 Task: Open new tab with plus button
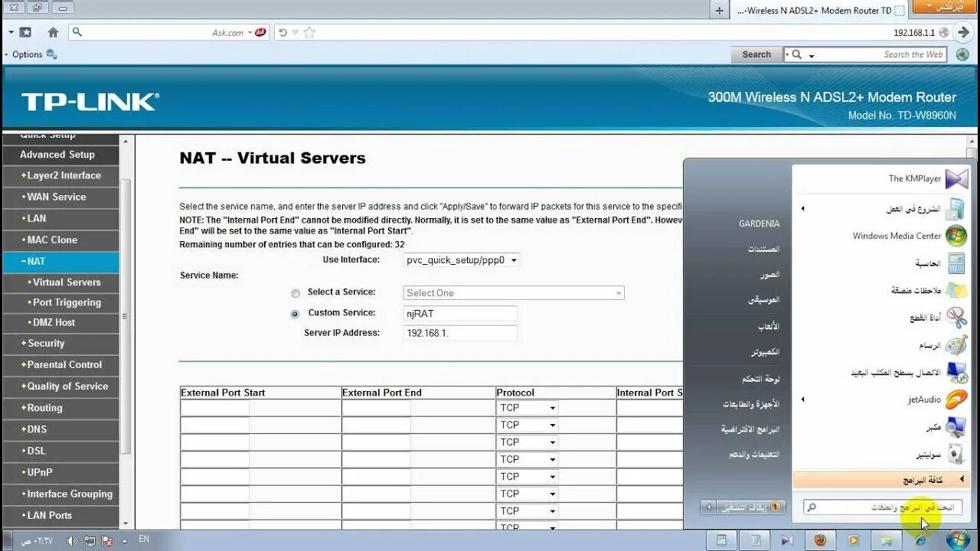[x=719, y=11]
